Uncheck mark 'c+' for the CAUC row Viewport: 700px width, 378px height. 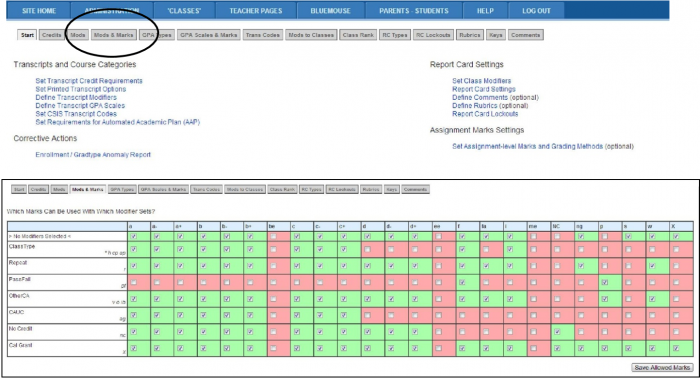pyautogui.click(x=344, y=315)
